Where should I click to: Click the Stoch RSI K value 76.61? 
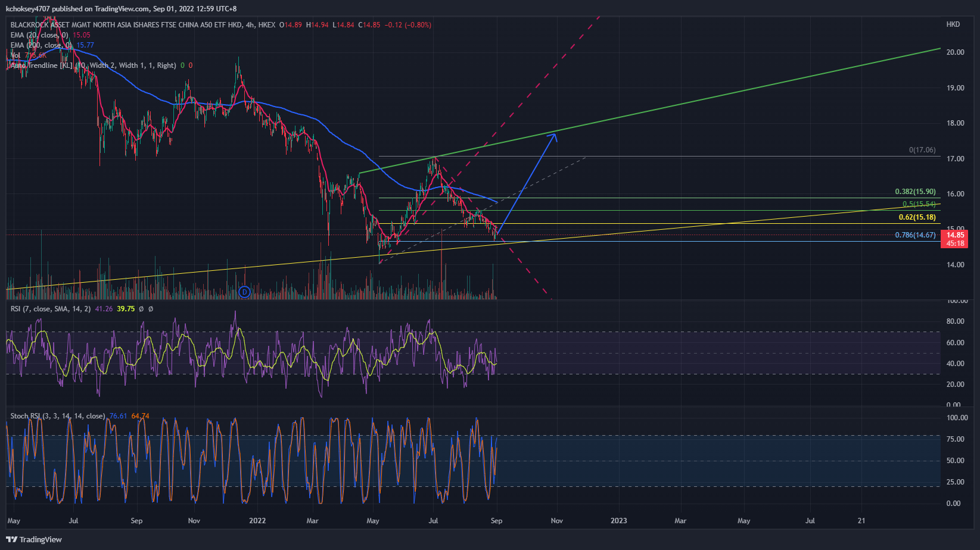click(118, 416)
